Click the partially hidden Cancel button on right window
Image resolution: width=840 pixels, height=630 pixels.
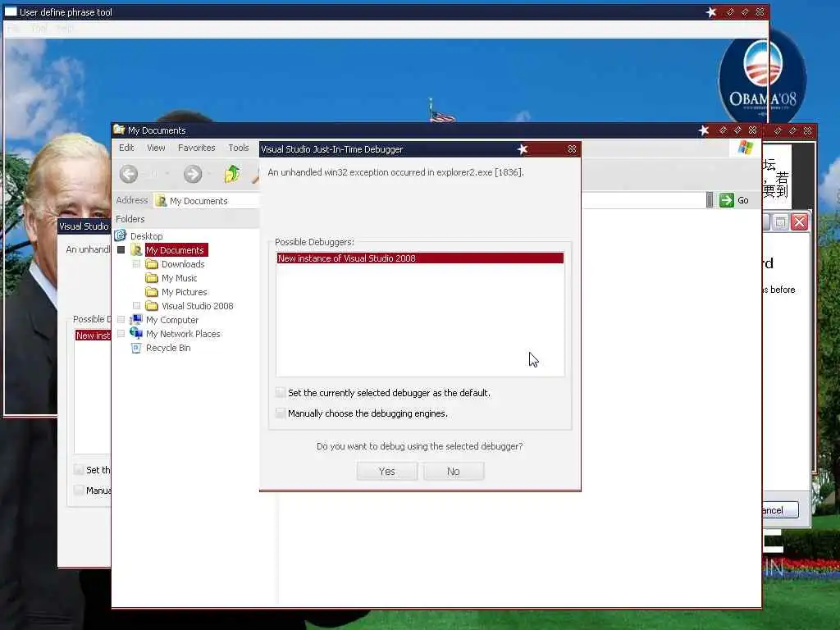780,510
